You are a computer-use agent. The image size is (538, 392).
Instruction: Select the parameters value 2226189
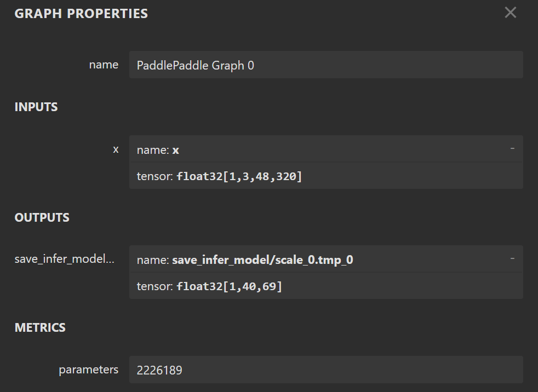point(159,370)
